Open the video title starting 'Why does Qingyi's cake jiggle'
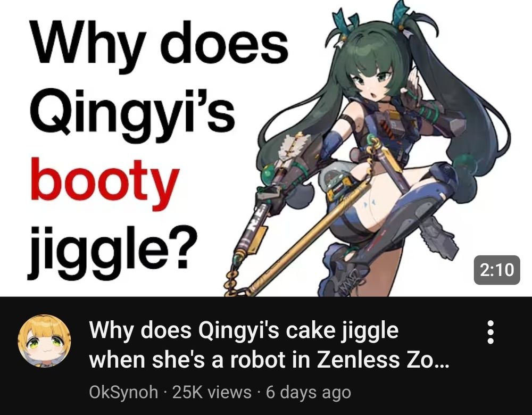Viewport: 532px width, 415px height. (x=268, y=345)
